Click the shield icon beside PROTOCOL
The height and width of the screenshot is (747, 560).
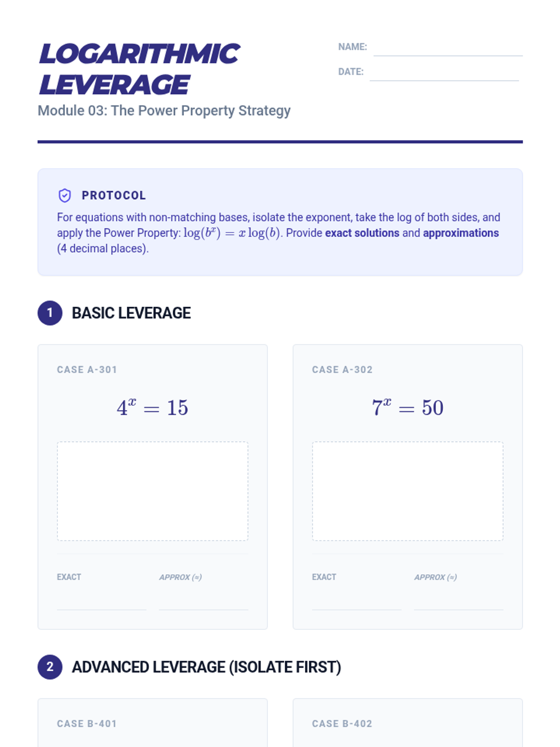[x=64, y=196]
